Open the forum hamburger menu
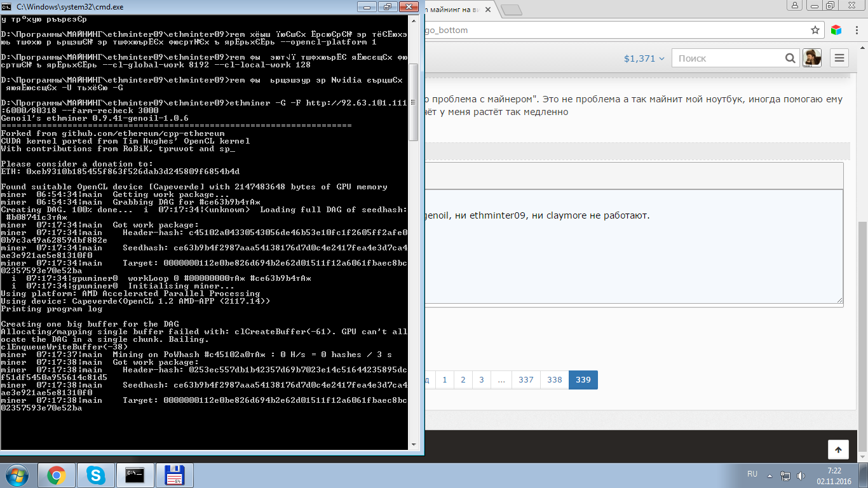Screen dimensions: 868x488 pos(839,58)
